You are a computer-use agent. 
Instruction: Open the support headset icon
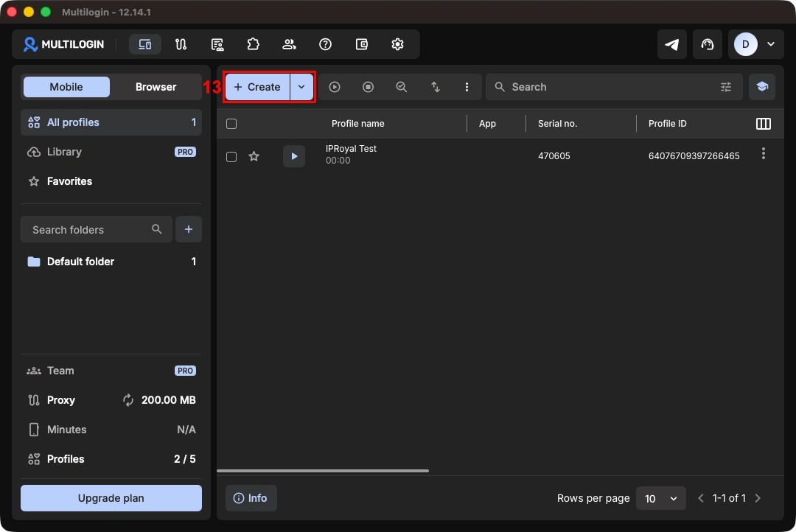[708, 44]
